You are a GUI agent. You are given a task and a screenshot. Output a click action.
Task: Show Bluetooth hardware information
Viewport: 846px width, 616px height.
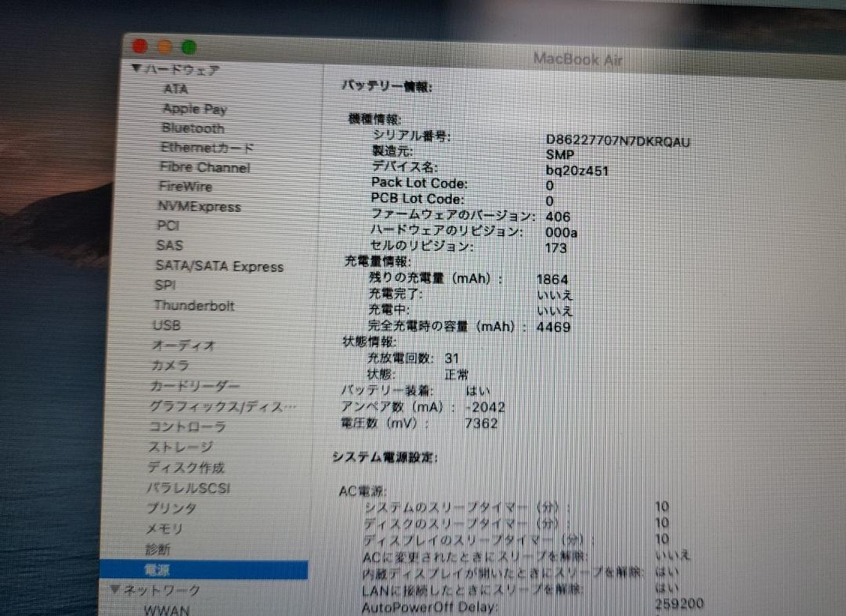[x=193, y=128]
